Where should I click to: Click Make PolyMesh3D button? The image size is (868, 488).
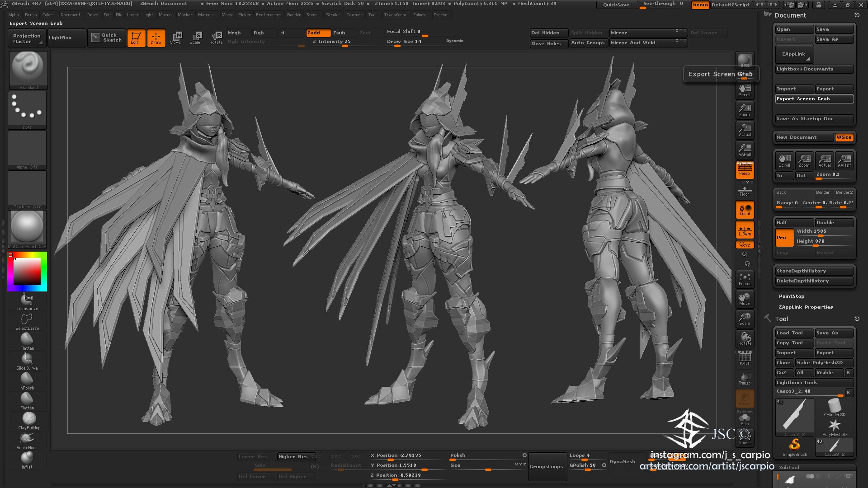point(824,363)
